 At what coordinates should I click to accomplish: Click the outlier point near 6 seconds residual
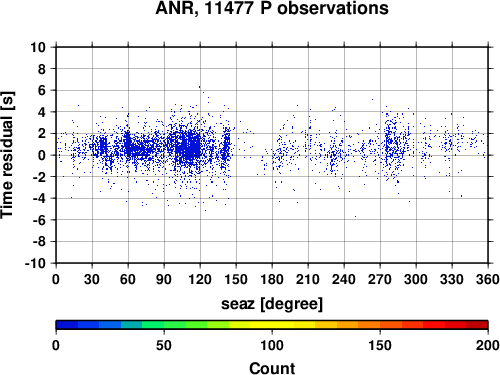pos(200,87)
